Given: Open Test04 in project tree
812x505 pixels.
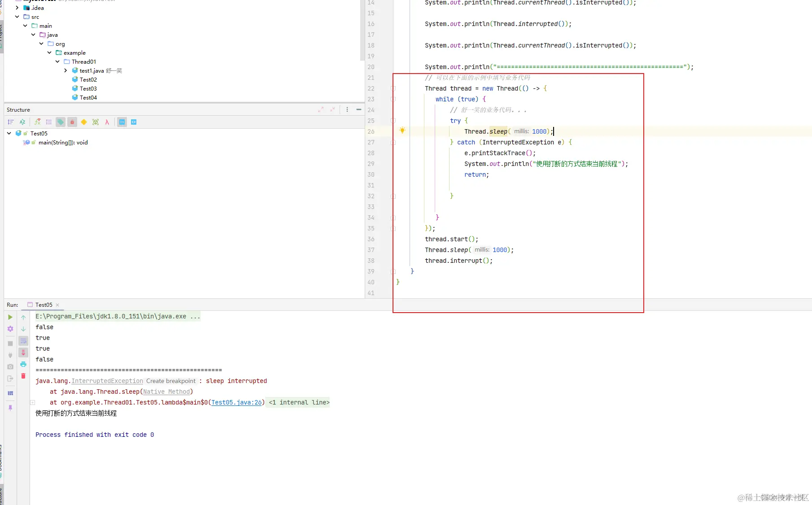Looking at the screenshot, I should point(88,97).
